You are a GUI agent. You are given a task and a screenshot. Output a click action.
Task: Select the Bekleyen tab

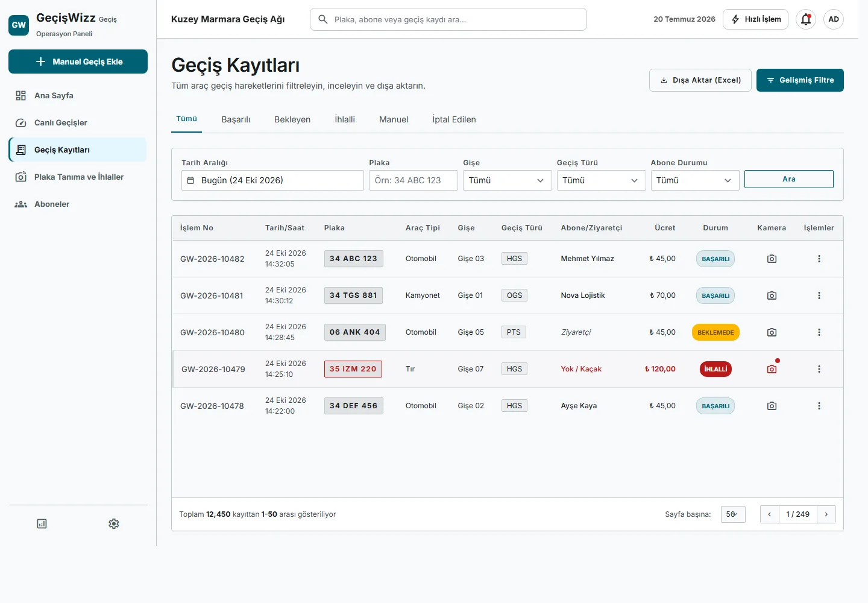click(x=292, y=119)
